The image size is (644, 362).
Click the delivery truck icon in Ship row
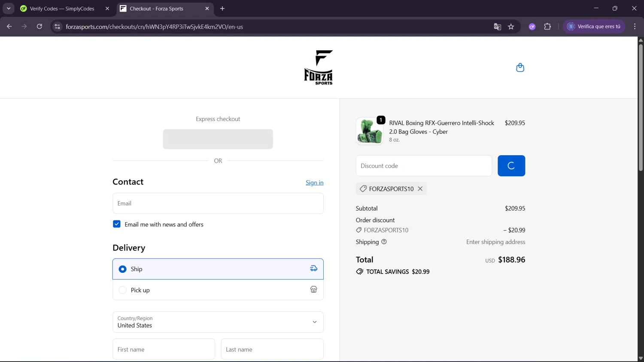click(314, 269)
